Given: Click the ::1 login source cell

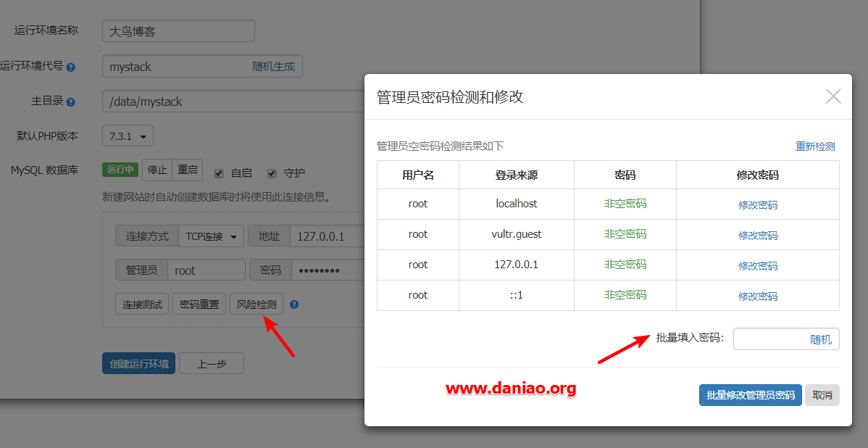Looking at the screenshot, I should point(517,295).
